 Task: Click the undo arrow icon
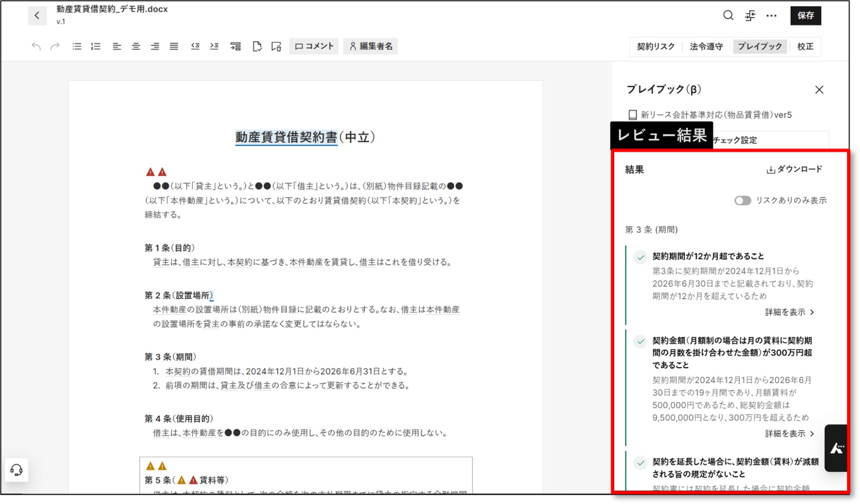pyautogui.click(x=36, y=46)
